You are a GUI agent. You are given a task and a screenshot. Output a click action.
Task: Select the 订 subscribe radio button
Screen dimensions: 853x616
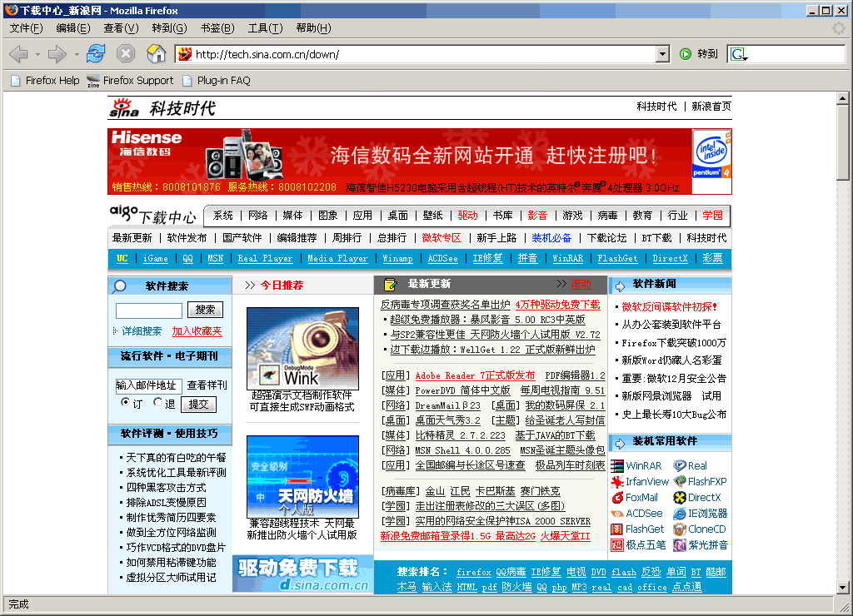point(126,402)
